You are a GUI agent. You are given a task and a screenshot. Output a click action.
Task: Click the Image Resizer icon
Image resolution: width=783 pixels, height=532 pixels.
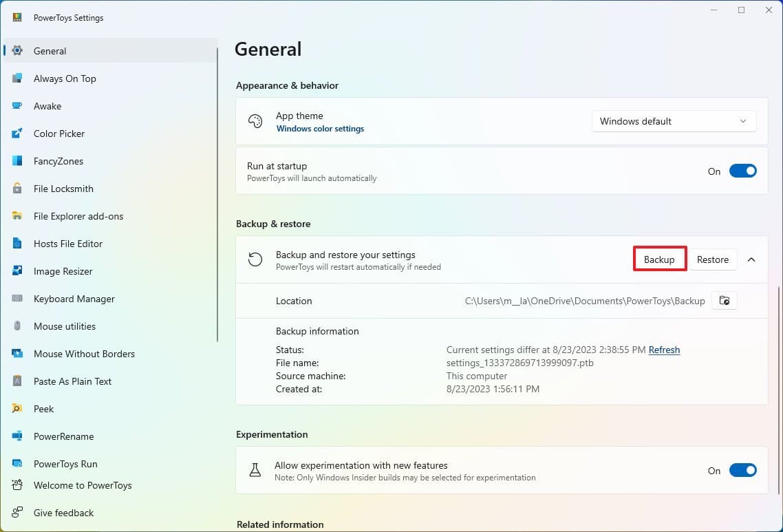pos(17,271)
